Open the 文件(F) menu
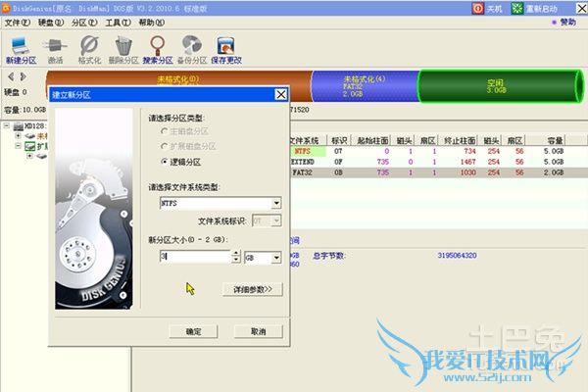Screen dimensions: 588x392 pos(18,23)
